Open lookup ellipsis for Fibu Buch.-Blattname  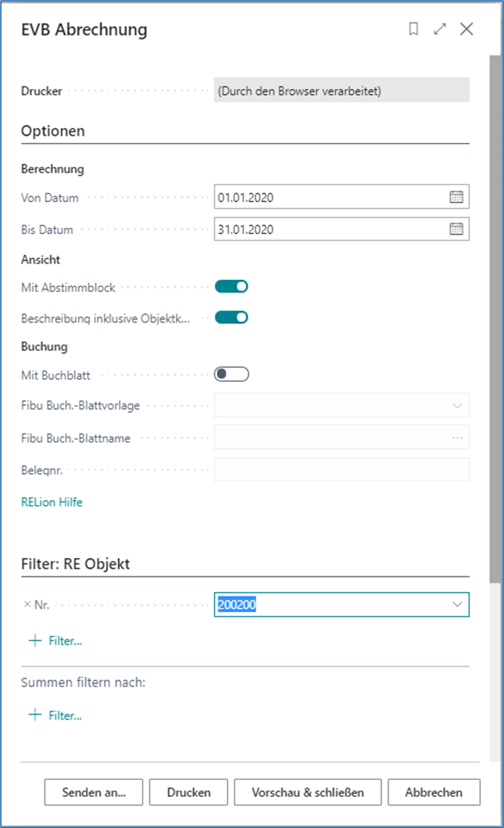click(457, 438)
